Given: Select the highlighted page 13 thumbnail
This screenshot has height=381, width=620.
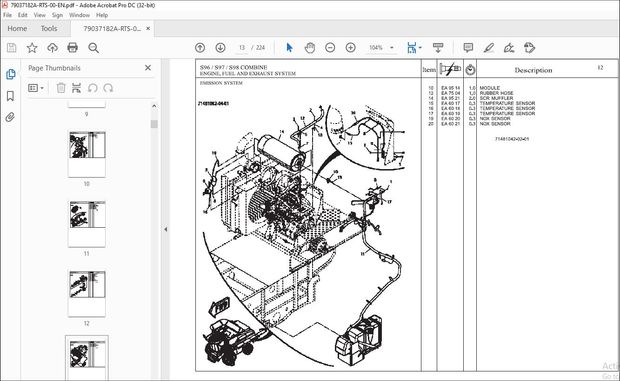Looking at the screenshot, I should [x=87, y=358].
